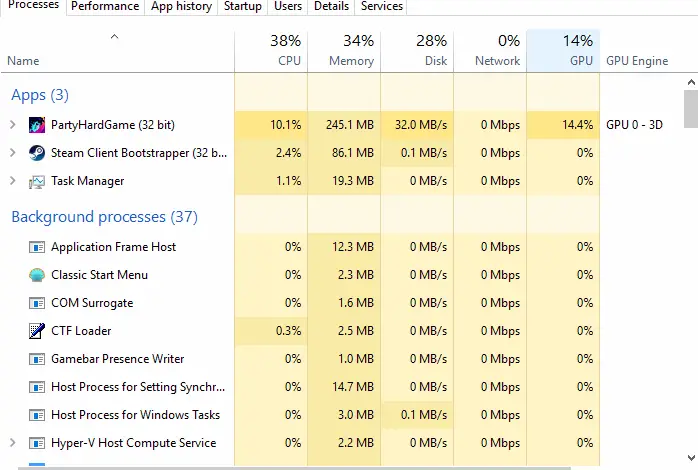Click the PartyHardGame process icon

click(37, 125)
